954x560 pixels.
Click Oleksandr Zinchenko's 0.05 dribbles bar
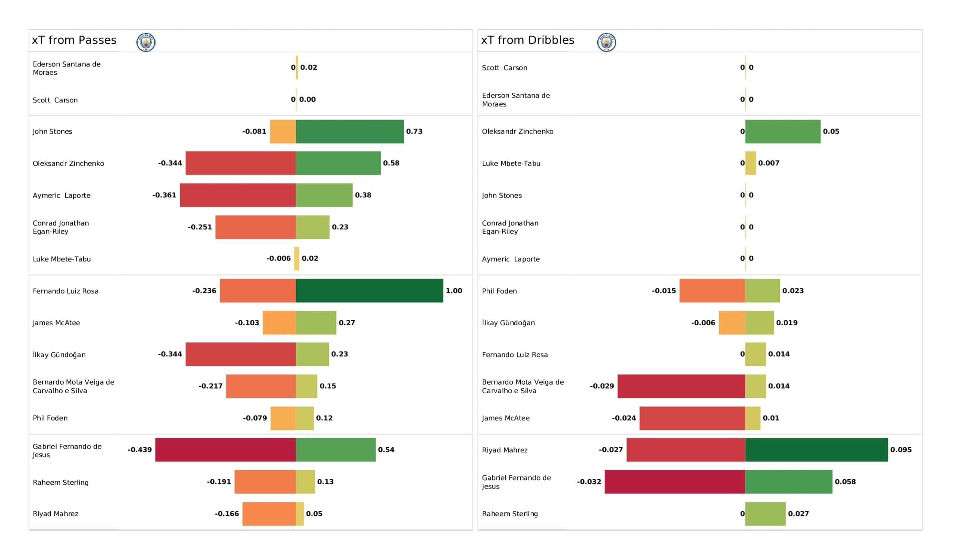click(783, 131)
